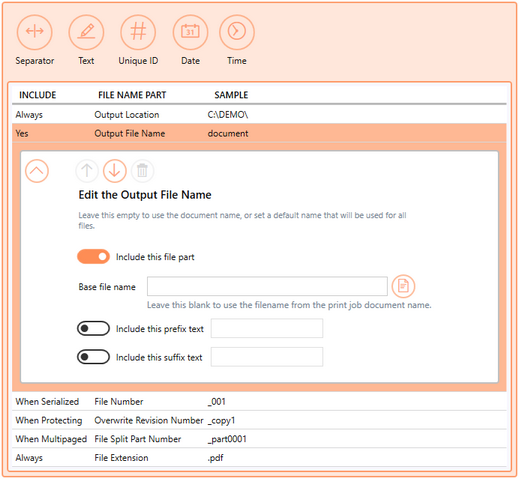Click the When Serialized cell
Image resolution: width=519 pixels, height=479 pixels.
pos(47,401)
